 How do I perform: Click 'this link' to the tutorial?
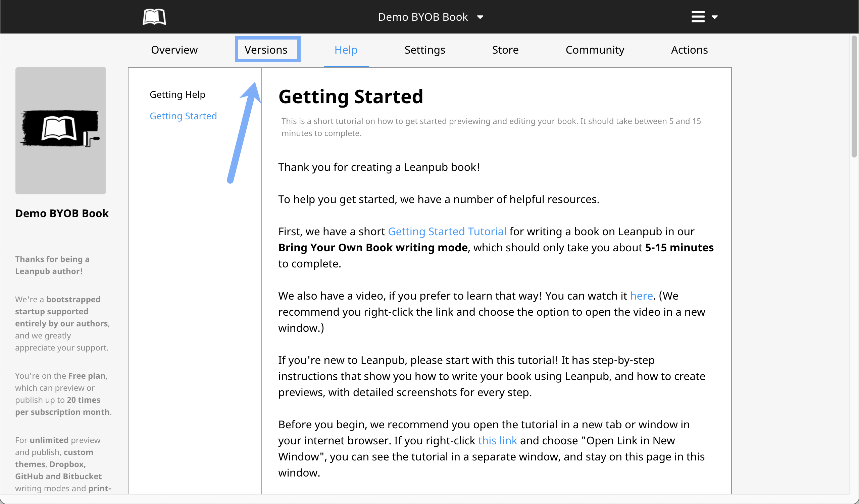pyautogui.click(x=497, y=440)
